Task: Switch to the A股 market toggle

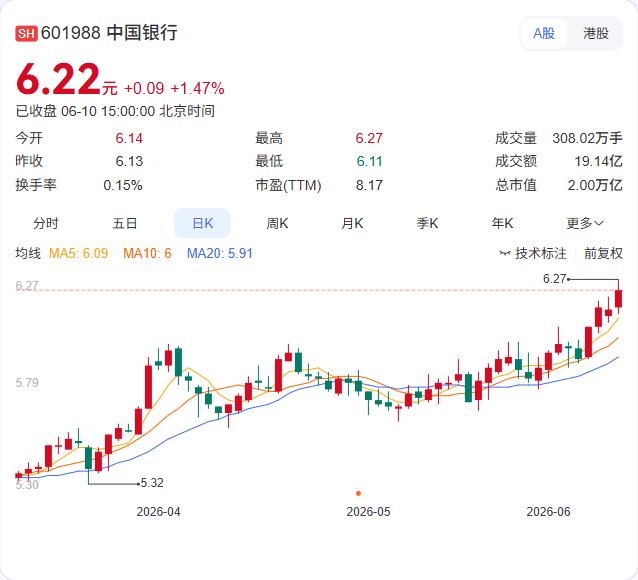Action: [x=544, y=33]
